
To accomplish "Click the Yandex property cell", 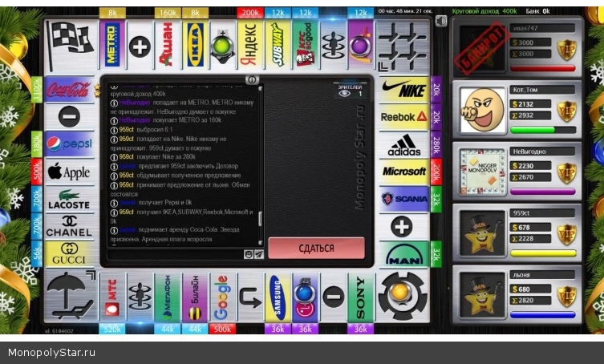I will (x=250, y=45).
